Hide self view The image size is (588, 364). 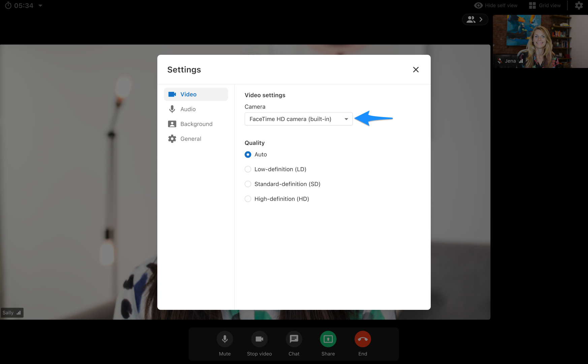pyautogui.click(x=496, y=6)
